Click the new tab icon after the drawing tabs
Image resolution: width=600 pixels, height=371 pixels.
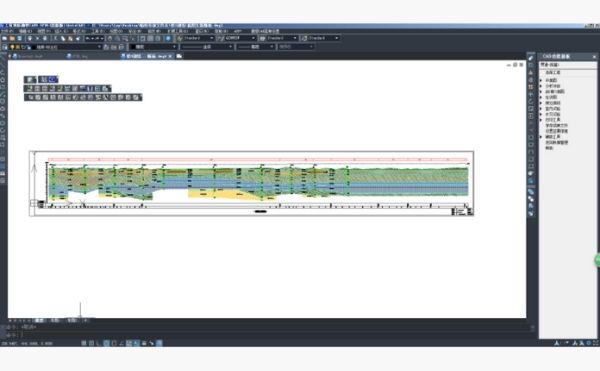[179, 56]
